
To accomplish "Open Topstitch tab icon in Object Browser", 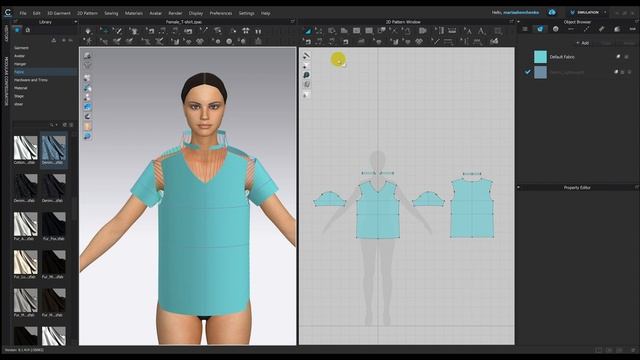I will [x=586, y=29].
